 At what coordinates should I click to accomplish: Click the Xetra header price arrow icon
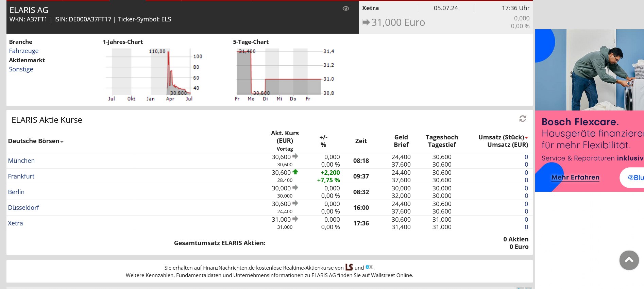pos(366,22)
